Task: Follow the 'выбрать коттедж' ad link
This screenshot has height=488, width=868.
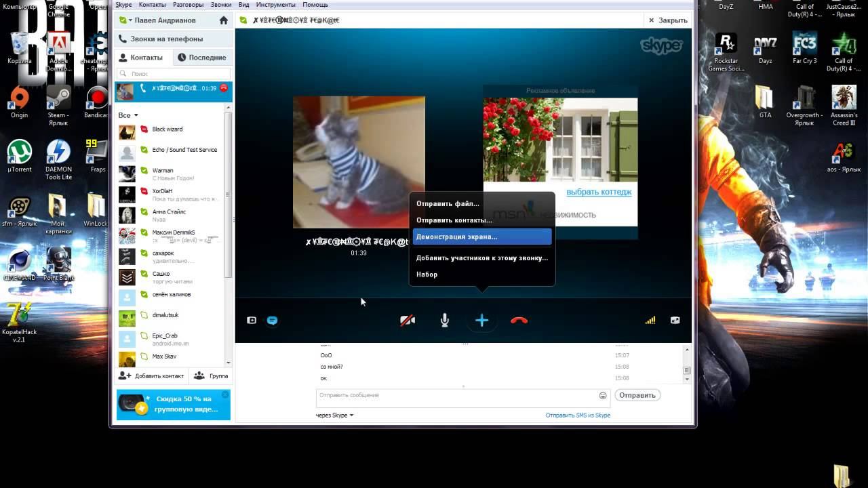Action: [x=599, y=192]
